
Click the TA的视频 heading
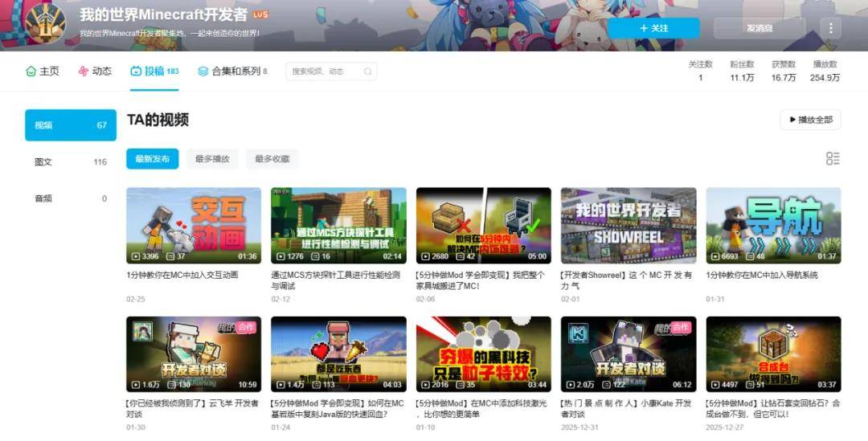[158, 120]
